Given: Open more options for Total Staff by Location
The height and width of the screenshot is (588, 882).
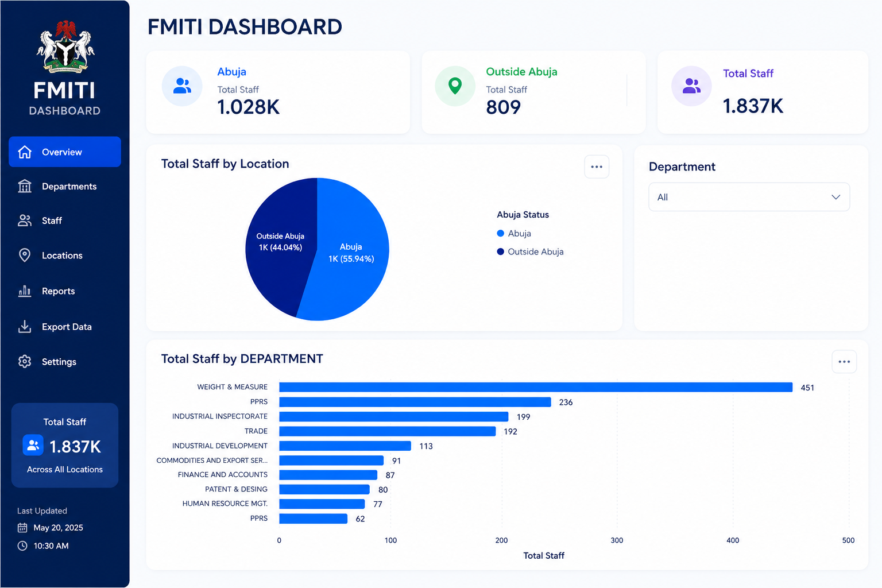Looking at the screenshot, I should [597, 167].
